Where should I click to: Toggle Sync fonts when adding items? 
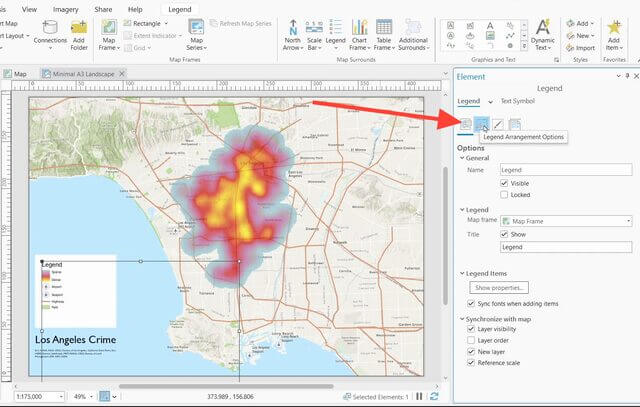point(471,303)
